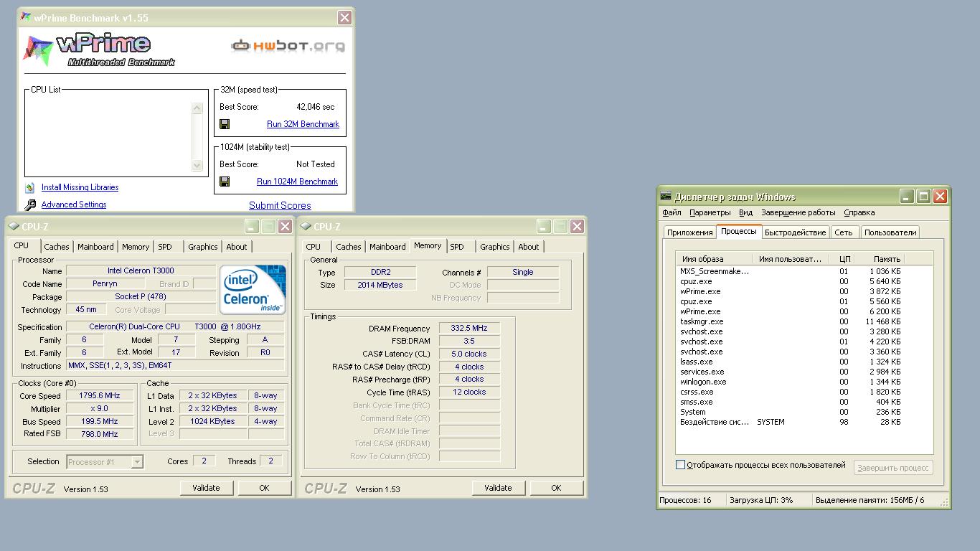Click the left CPU-Z window title icon
Viewport: 980px width, 551px height.
click(14, 227)
